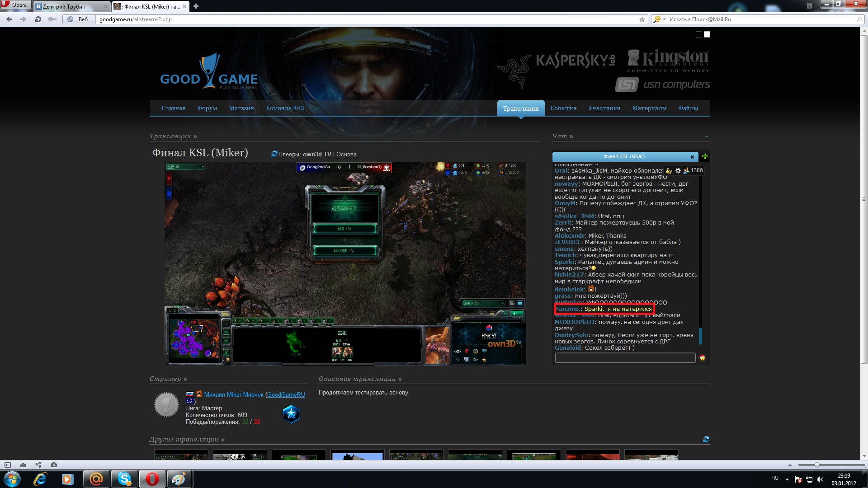Bookmark page with the star icon
Viewport: 868px width, 488px height.
pyautogui.click(x=642, y=19)
